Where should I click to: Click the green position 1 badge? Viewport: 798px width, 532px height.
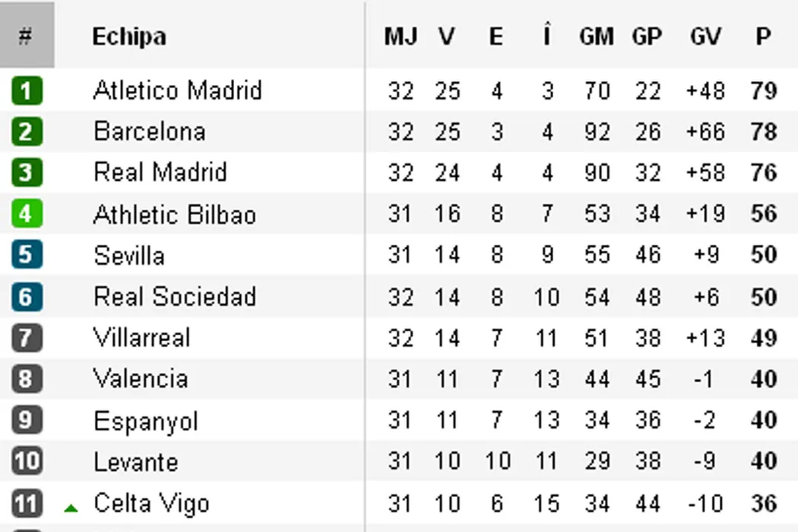coord(26,91)
